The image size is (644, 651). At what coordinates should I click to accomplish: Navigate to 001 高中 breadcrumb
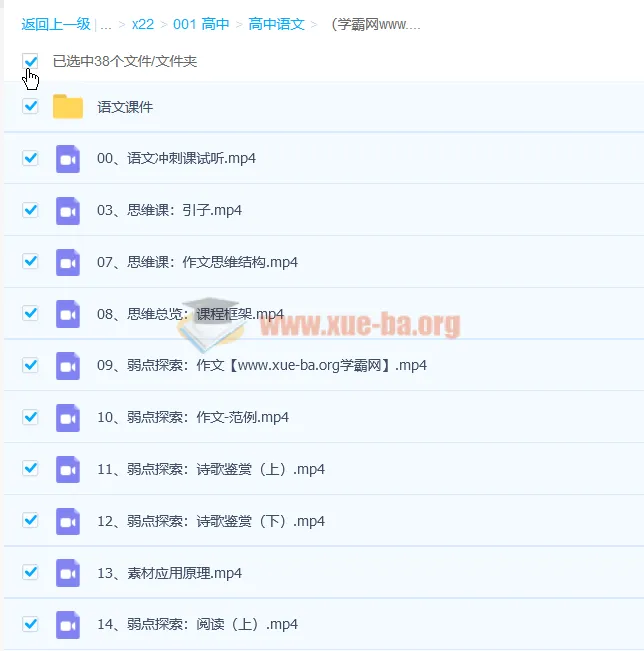click(x=201, y=24)
